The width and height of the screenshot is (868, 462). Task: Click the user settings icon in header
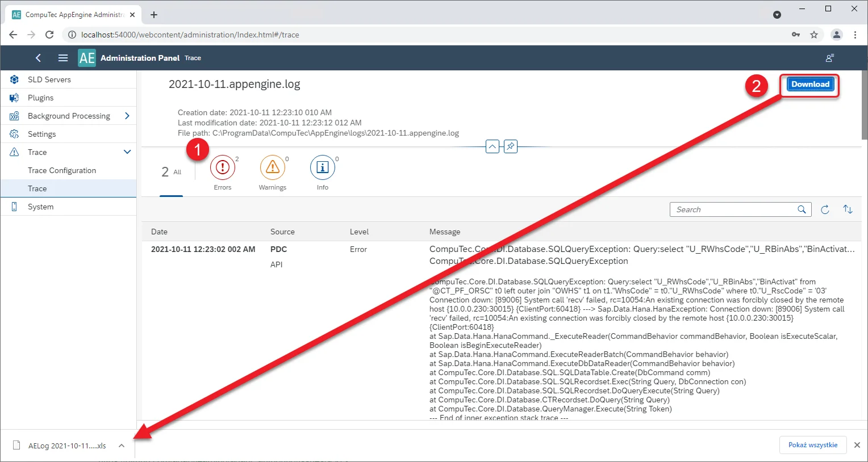click(829, 58)
